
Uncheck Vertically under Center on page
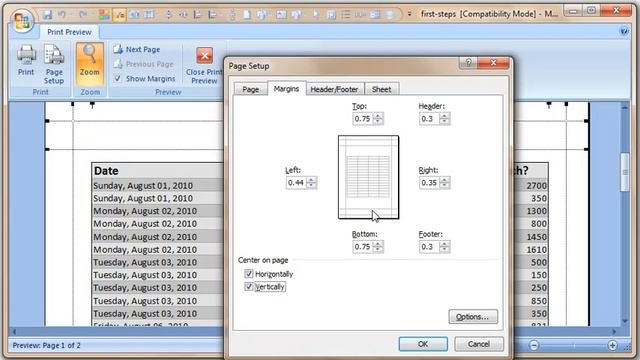tap(249, 287)
